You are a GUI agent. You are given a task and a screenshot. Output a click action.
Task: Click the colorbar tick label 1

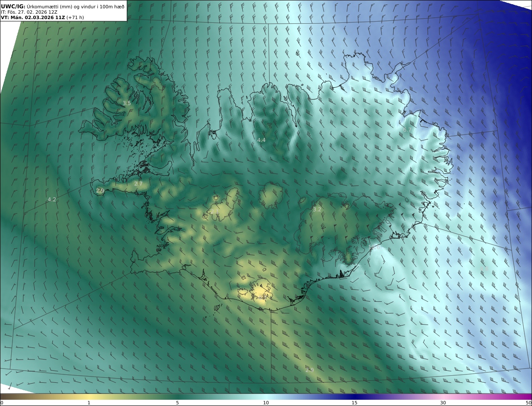pyautogui.click(x=89, y=403)
